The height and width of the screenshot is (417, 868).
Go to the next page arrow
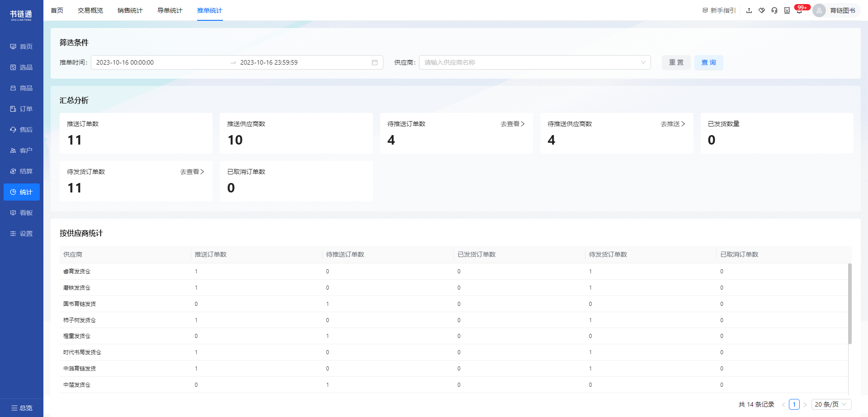805,404
